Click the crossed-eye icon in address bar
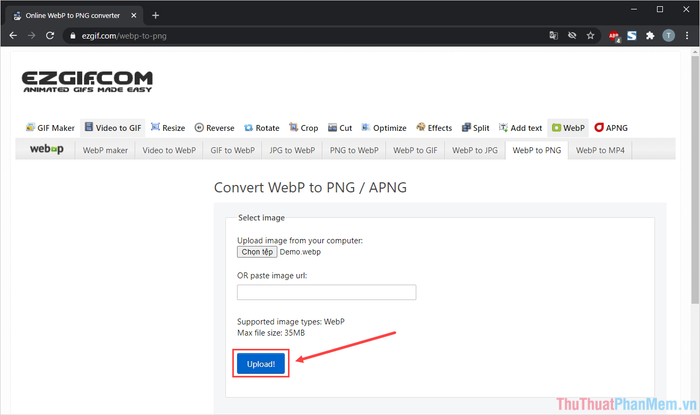This screenshot has height=415, width=700. 572,35
